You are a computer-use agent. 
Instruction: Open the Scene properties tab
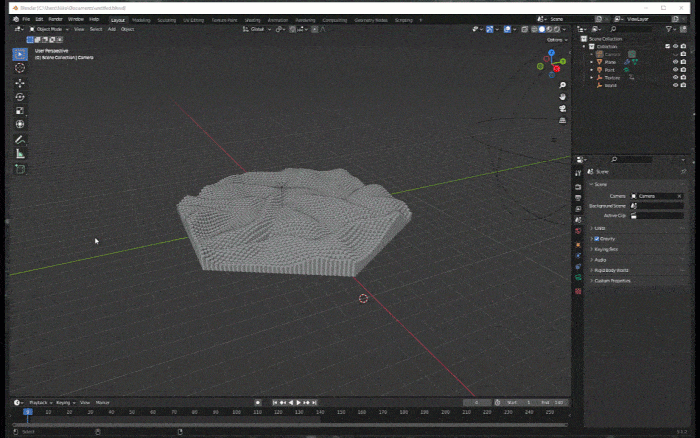click(x=578, y=220)
